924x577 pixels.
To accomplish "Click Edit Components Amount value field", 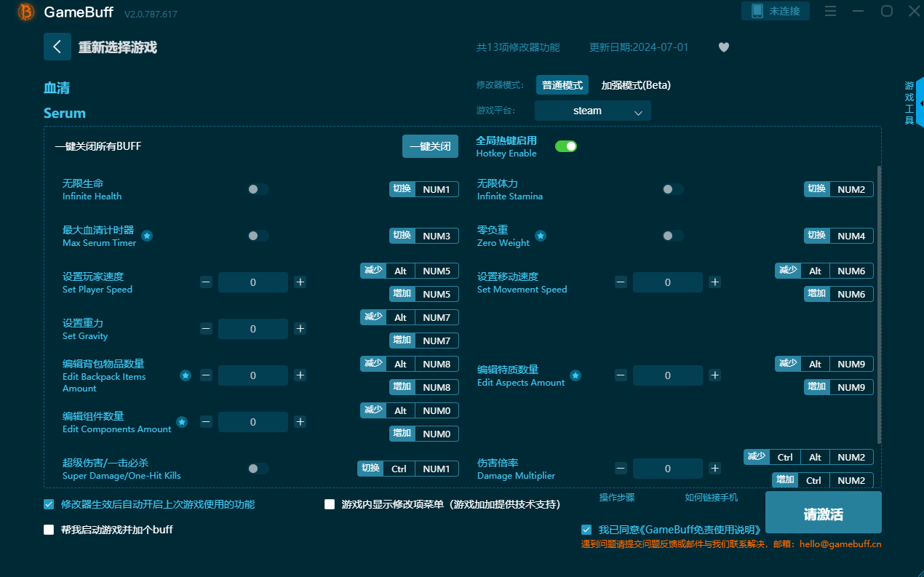I will click(253, 422).
